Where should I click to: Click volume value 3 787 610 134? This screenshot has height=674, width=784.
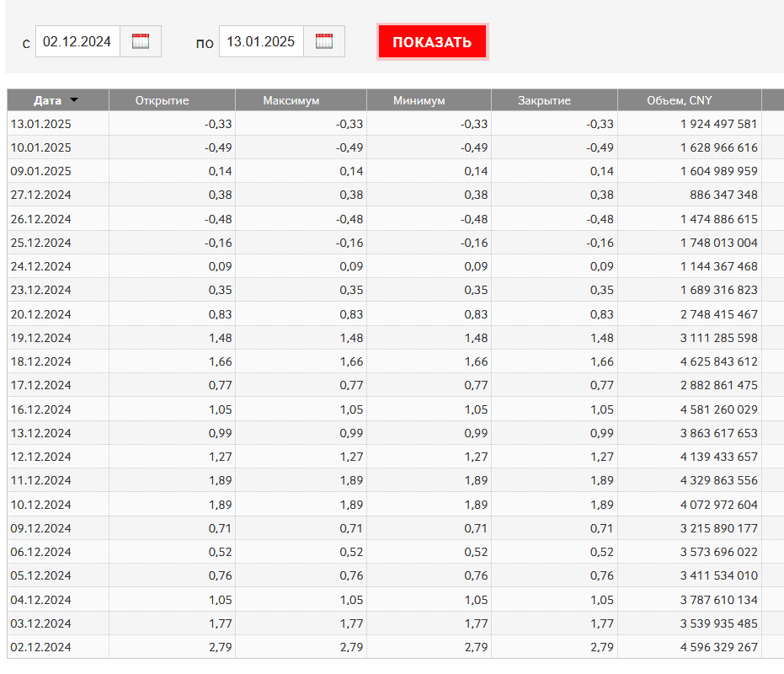718,600
